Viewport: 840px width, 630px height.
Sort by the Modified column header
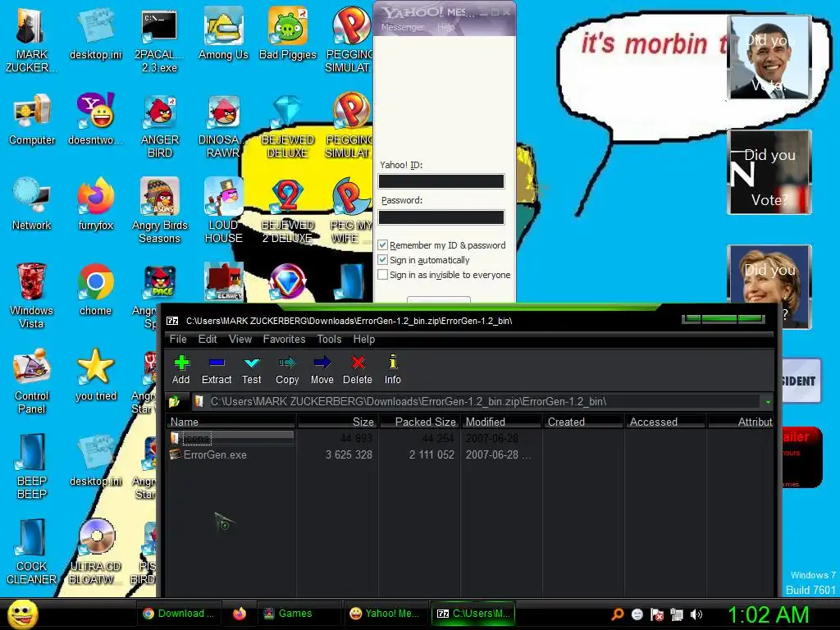click(501, 422)
